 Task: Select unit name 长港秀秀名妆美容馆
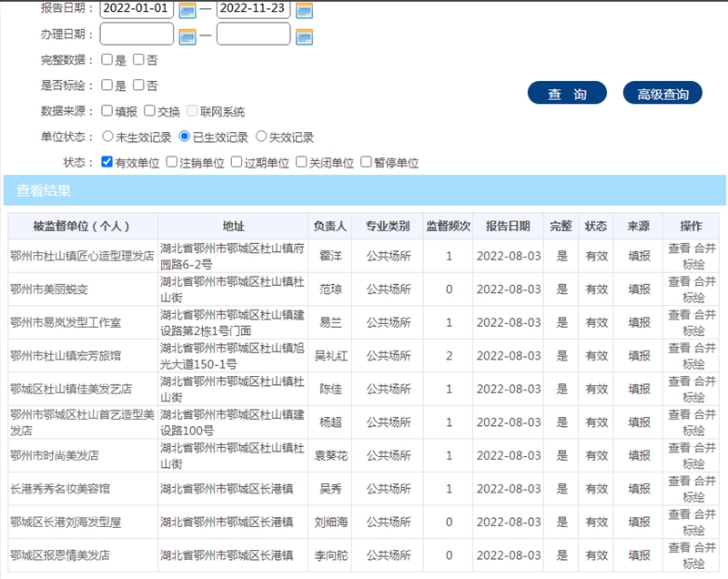point(60,489)
